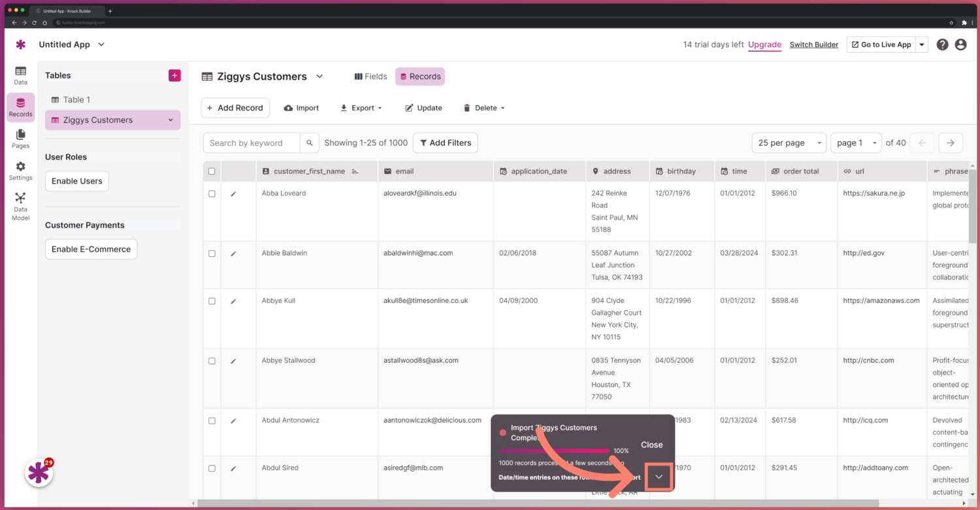Click the pink add table plus icon

pos(174,75)
